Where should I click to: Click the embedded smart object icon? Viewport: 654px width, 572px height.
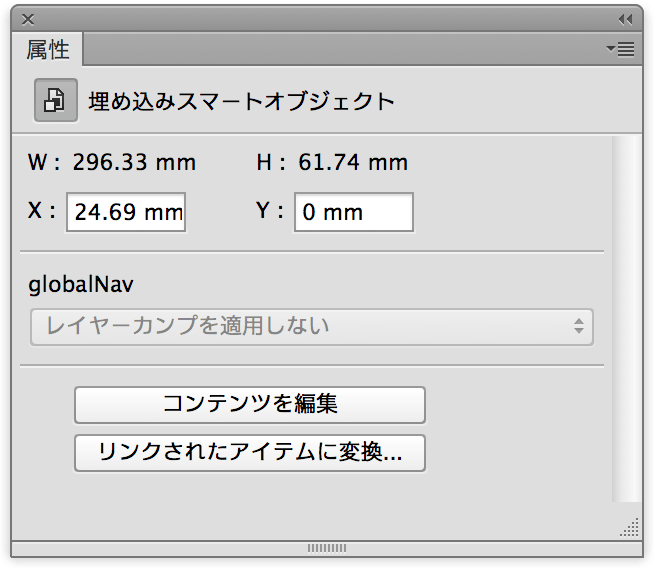pos(55,100)
